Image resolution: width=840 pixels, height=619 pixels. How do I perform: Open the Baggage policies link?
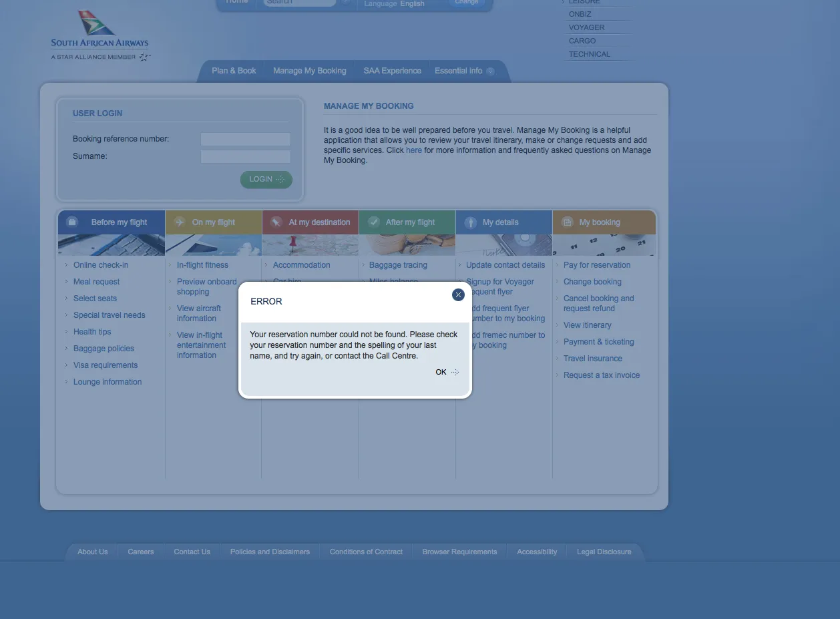(103, 349)
